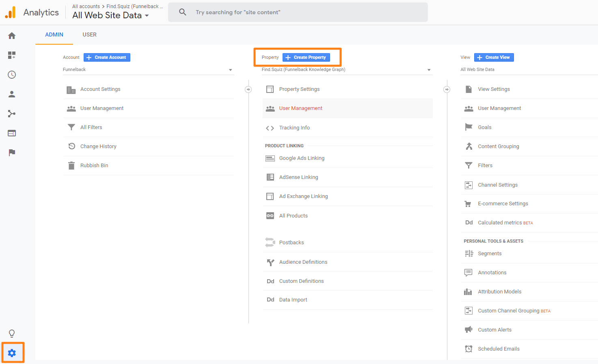Click the Discover lightbulb icon
The width and height of the screenshot is (598, 364).
(x=12, y=334)
